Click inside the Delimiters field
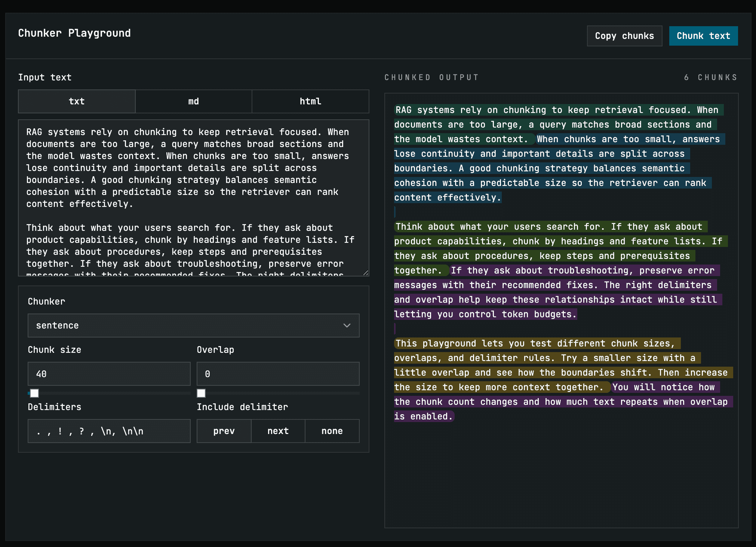 (109, 431)
